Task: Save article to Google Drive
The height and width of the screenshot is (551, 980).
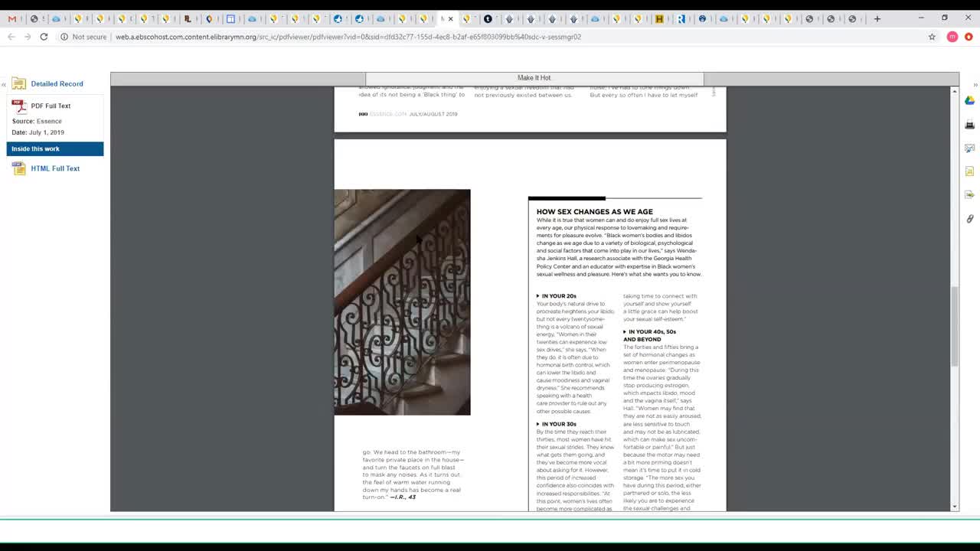Action: pyautogui.click(x=969, y=101)
